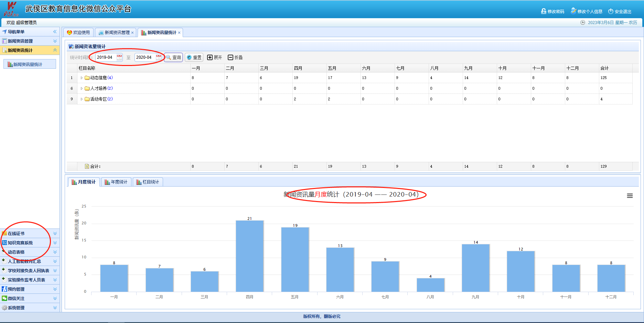Screen dimensions: 644x323
Task: Close the 新闻资讯管理 tab
Action: point(132,33)
